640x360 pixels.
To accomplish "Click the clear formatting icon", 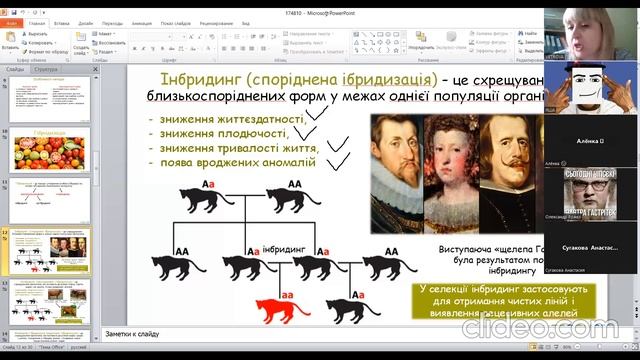I will click(211, 37).
